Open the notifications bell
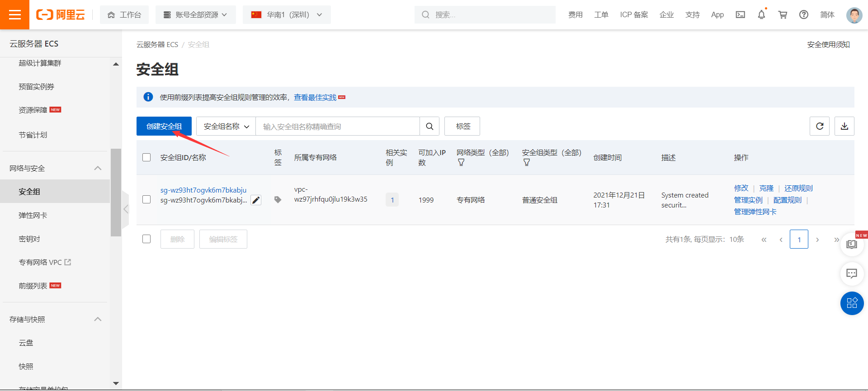The height and width of the screenshot is (391, 868). 761,14
